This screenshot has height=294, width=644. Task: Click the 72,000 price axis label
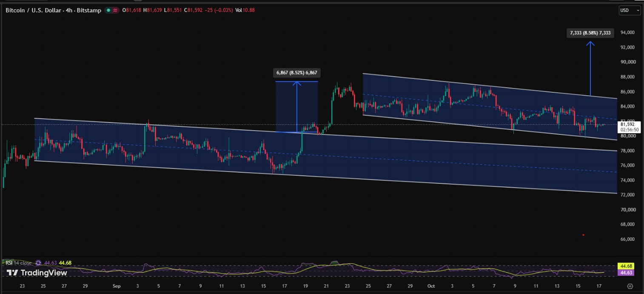coord(628,195)
